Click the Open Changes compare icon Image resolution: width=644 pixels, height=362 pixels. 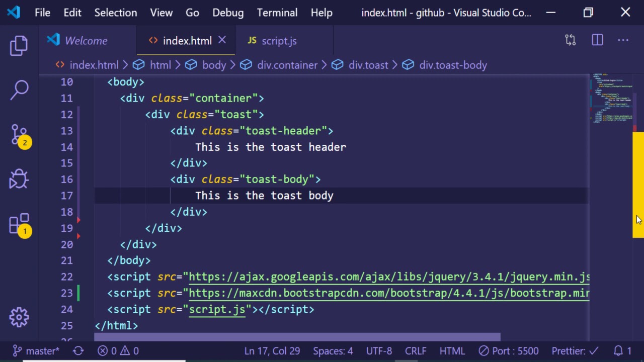570,41
